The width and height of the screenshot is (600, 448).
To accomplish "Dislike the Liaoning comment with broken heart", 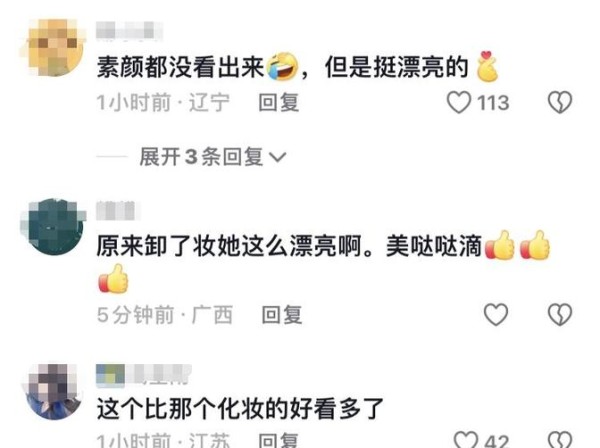I will pyautogui.click(x=559, y=103).
